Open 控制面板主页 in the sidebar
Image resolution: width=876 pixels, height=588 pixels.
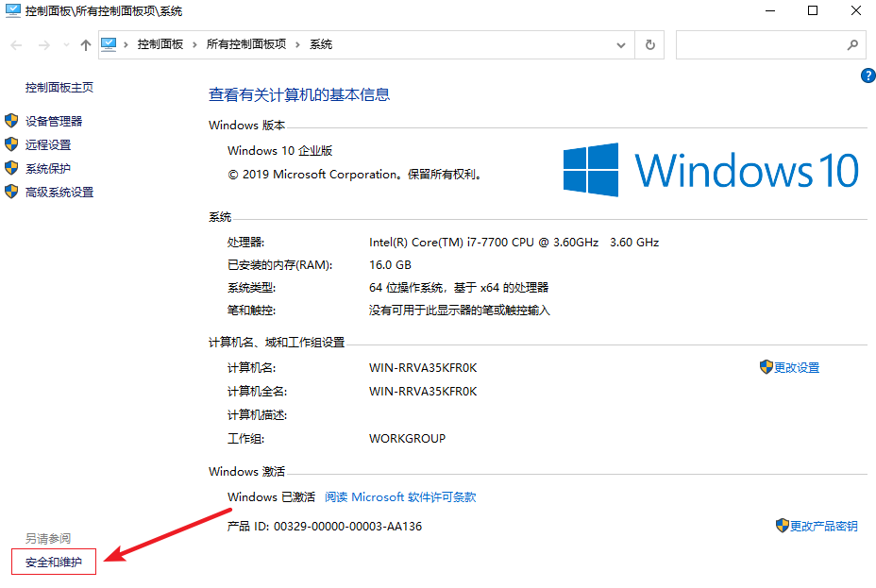(59, 87)
